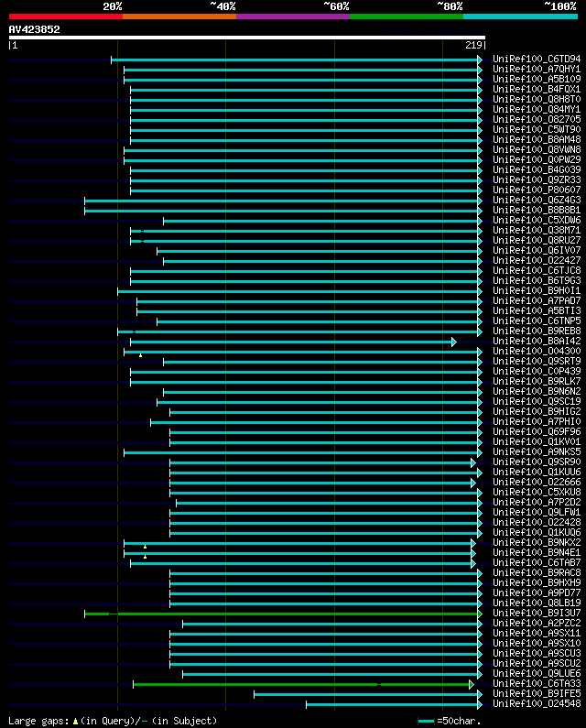Select the UniRef100_A7PAD7 hit label

tap(537, 301)
